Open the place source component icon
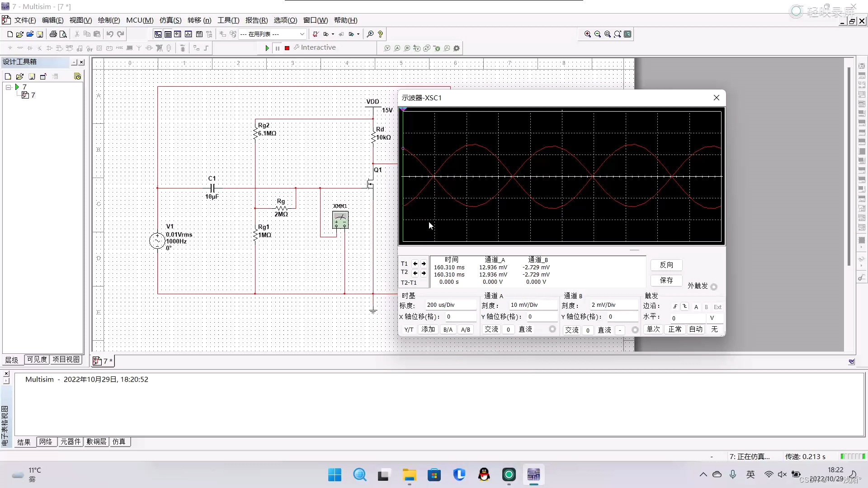Screen dimensions: 868x488 (x=10, y=48)
